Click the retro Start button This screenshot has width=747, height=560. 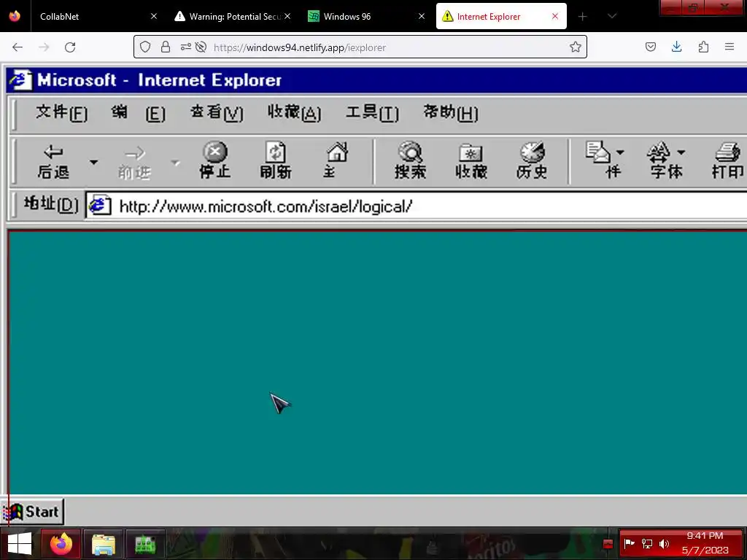[x=32, y=512]
